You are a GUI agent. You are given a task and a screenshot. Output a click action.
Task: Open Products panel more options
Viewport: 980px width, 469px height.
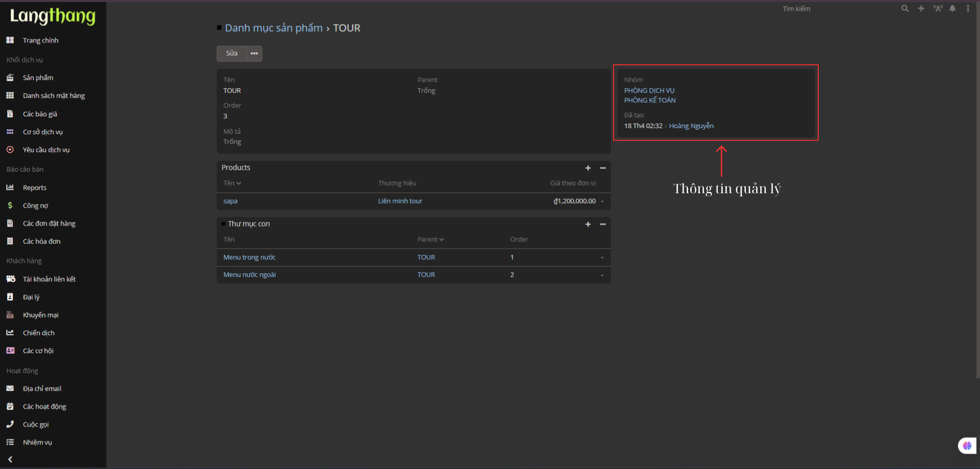(603, 168)
